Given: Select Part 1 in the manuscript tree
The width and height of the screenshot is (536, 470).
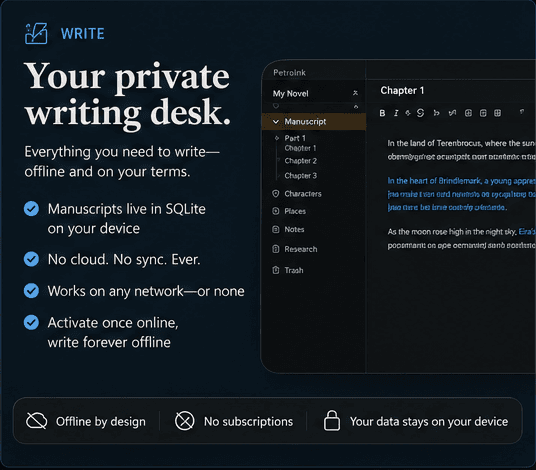Looking at the screenshot, I should pos(295,138).
